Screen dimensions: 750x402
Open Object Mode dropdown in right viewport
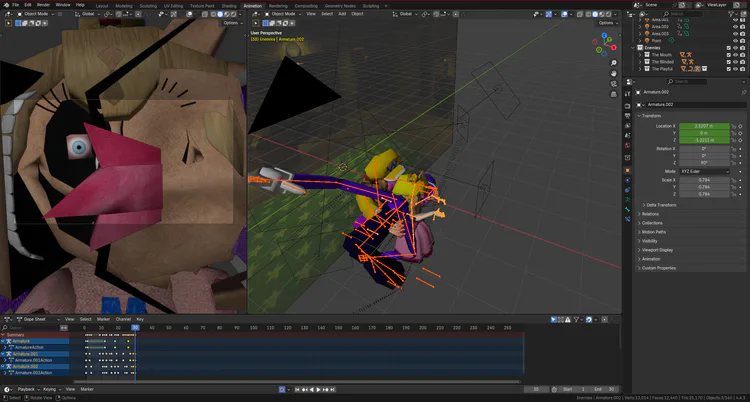[x=281, y=14]
